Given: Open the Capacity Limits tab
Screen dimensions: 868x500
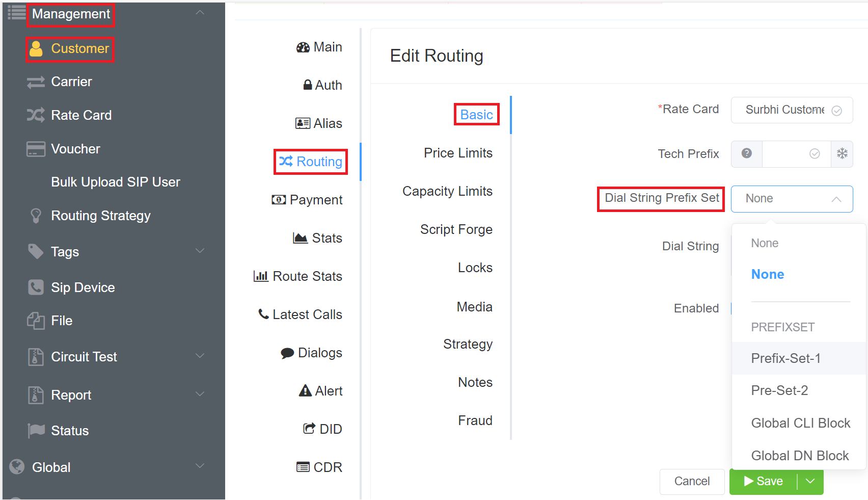Looking at the screenshot, I should 447,191.
